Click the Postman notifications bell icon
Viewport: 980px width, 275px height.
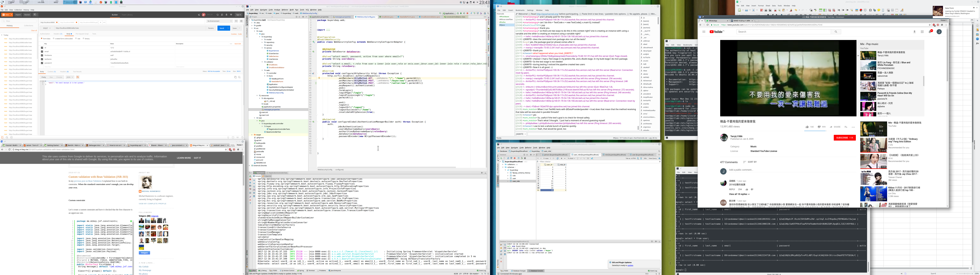pyautogui.click(x=226, y=15)
